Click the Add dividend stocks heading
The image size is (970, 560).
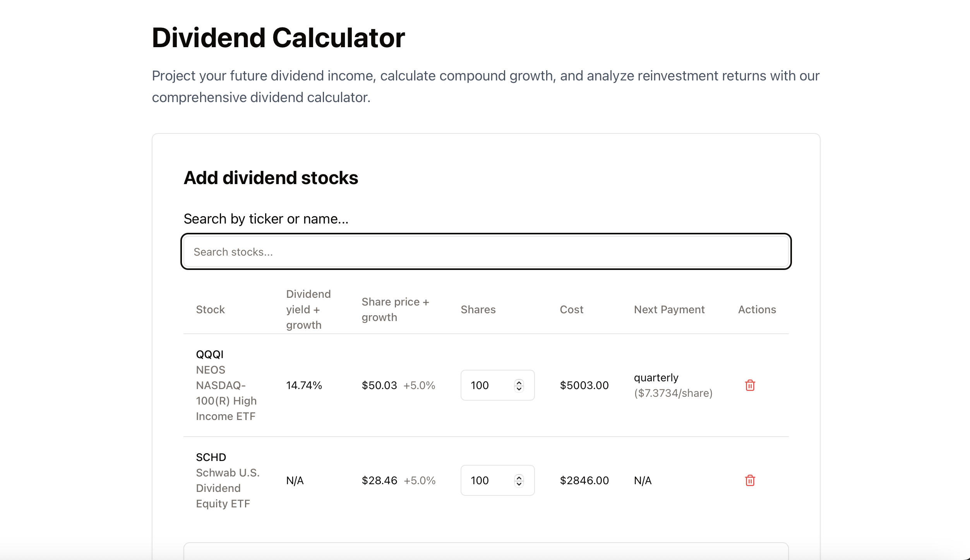pos(271,178)
